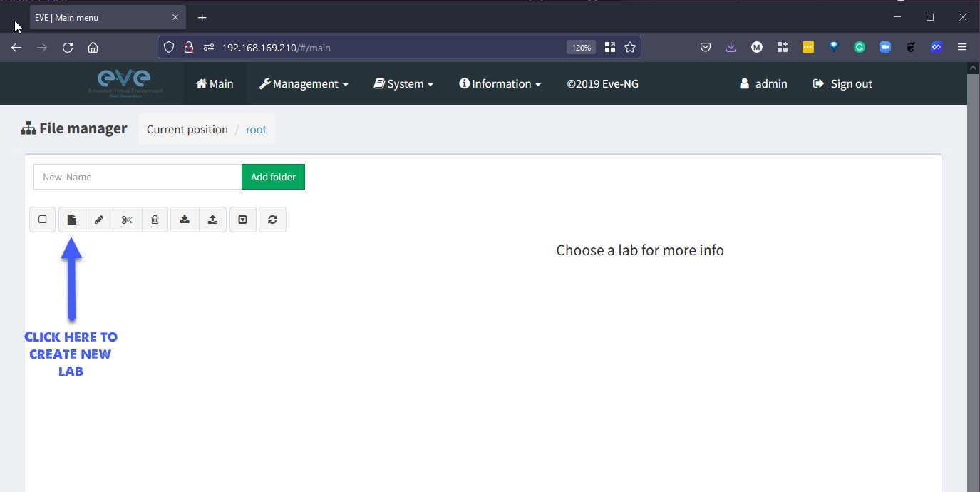Expand the Information dropdown menu
Viewport: 980px width, 492px height.
pyautogui.click(x=500, y=84)
